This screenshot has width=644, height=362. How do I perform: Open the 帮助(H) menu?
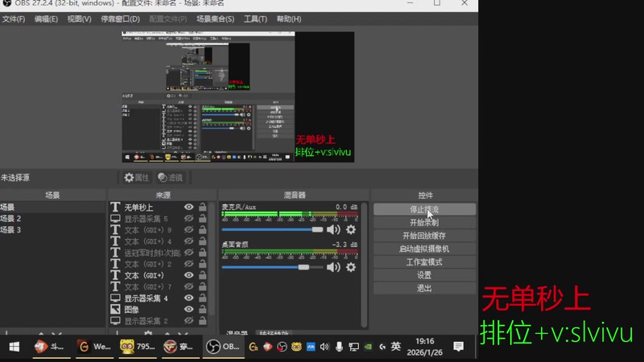(x=289, y=19)
